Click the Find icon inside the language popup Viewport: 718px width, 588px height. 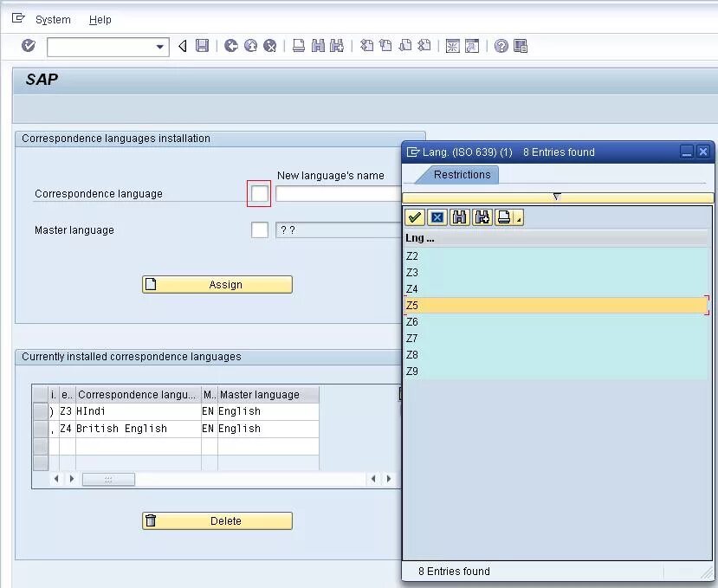tap(459, 217)
